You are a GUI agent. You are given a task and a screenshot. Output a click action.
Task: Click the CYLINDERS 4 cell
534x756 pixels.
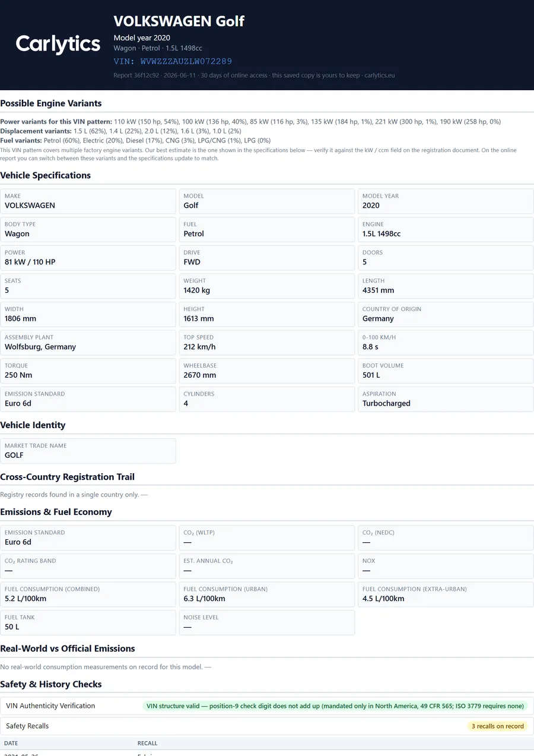pyautogui.click(x=267, y=399)
